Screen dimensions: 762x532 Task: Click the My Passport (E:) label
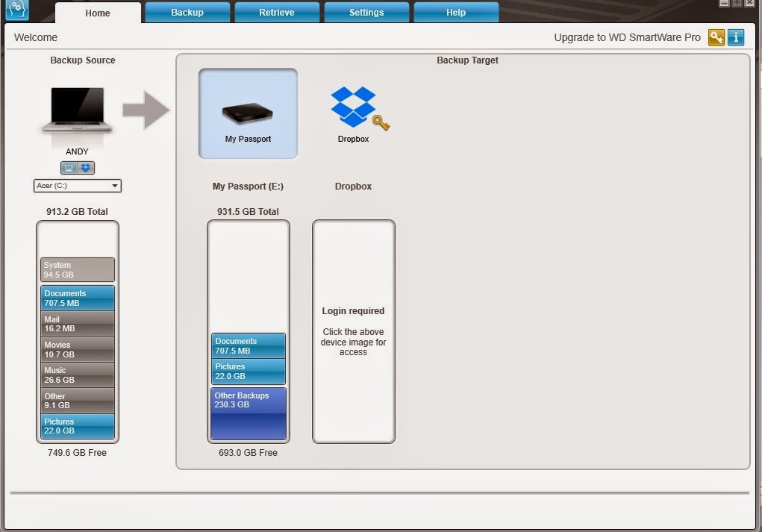tap(248, 186)
